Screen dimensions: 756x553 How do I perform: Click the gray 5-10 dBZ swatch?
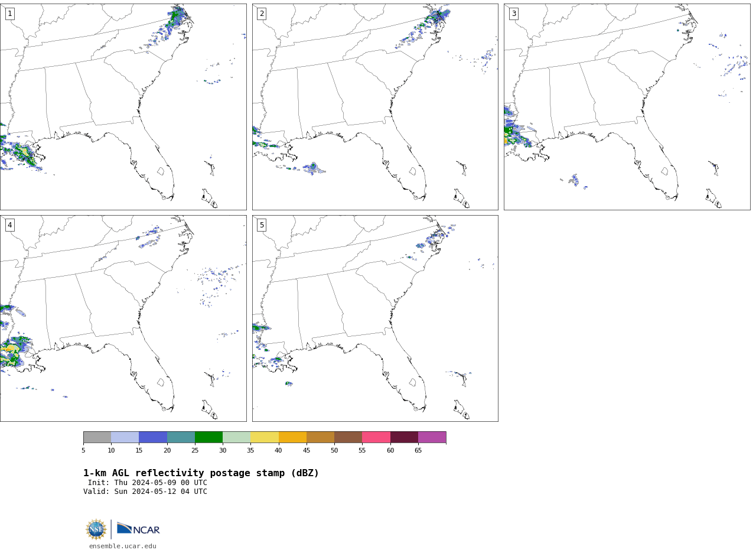[97, 437]
